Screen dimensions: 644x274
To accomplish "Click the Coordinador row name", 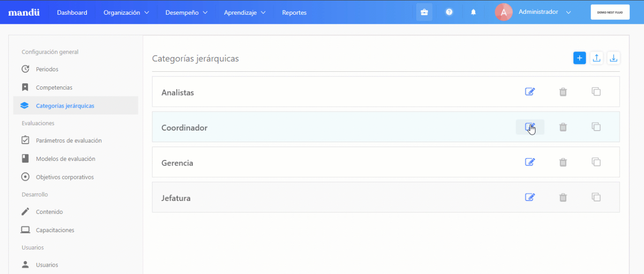I will 184,128.
